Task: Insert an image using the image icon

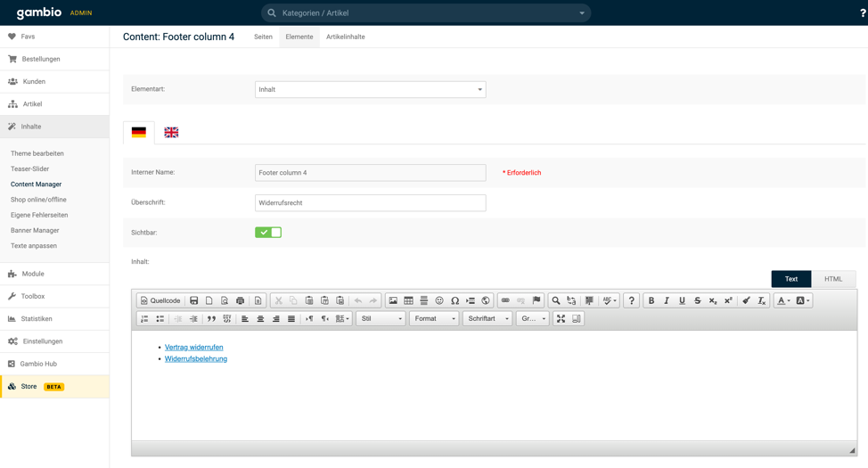Action: [393, 300]
